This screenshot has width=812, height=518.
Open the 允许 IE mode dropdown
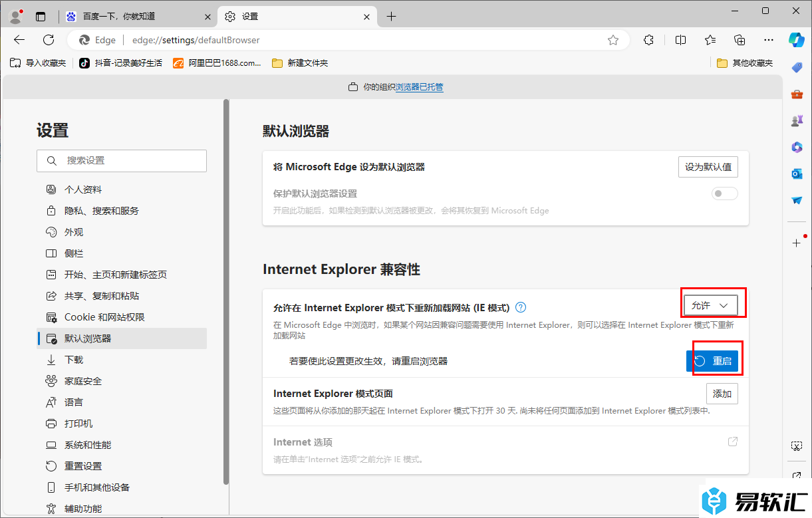coord(710,305)
